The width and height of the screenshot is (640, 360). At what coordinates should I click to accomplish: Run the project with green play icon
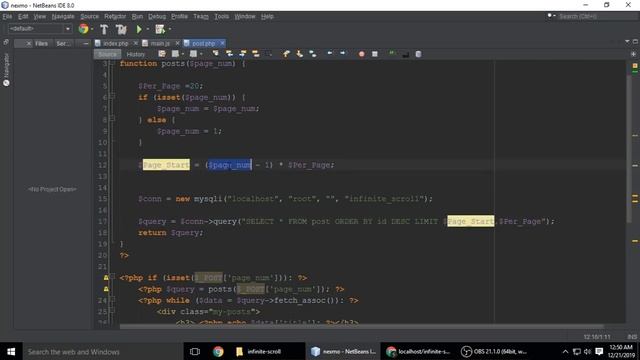tap(139, 29)
